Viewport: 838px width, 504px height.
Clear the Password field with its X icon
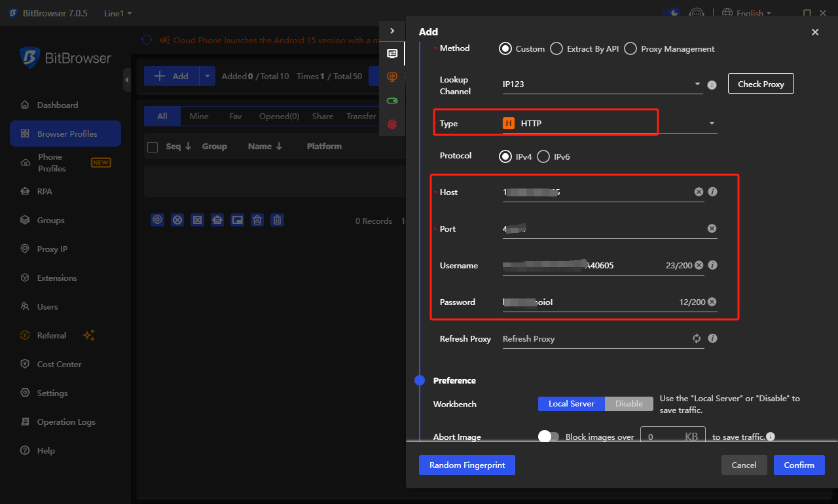[x=712, y=302]
